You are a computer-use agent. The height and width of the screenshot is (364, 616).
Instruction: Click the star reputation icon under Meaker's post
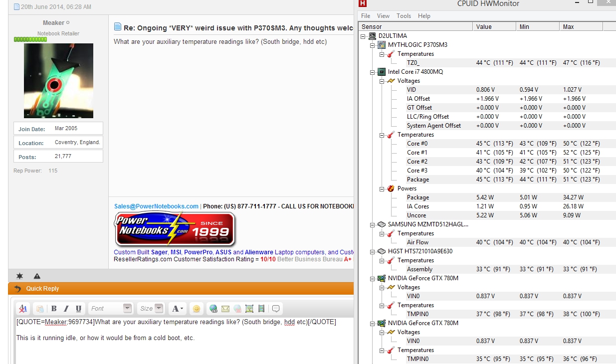click(19, 276)
